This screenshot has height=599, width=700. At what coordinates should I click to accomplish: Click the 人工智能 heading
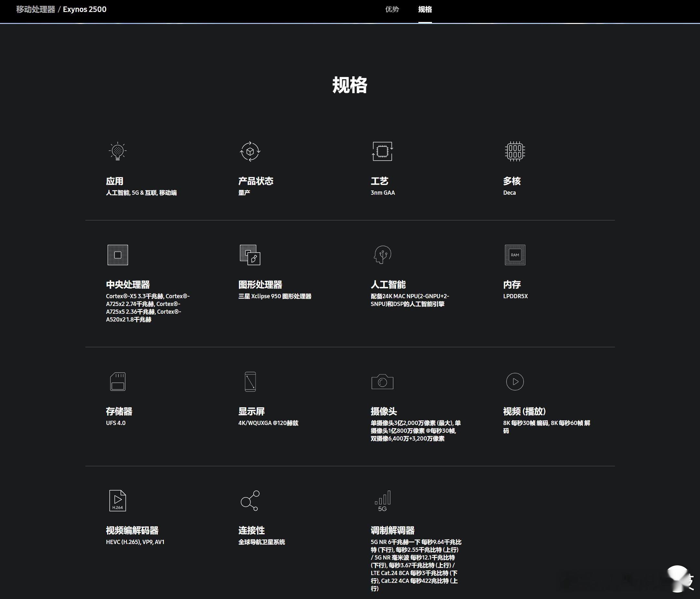click(x=388, y=285)
